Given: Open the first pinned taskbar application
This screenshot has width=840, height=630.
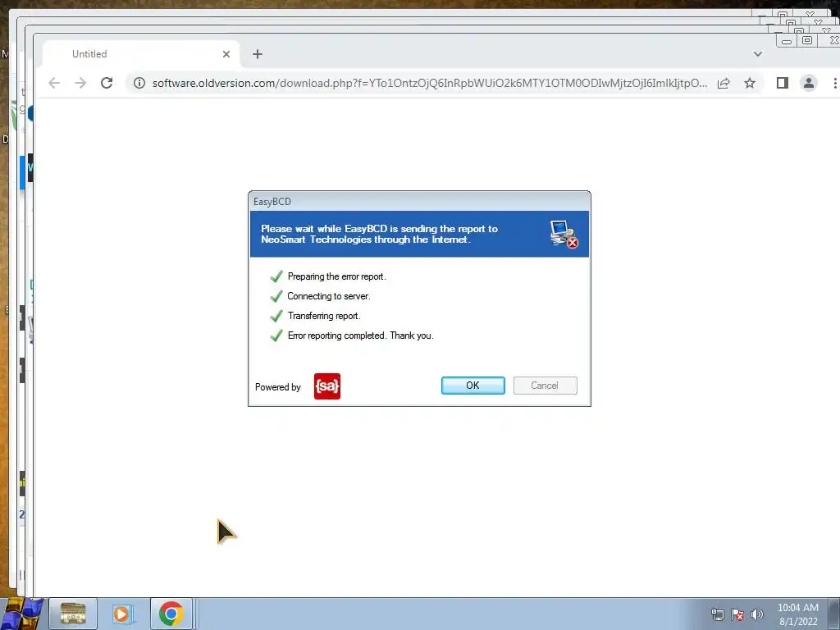Looking at the screenshot, I should (73, 614).
